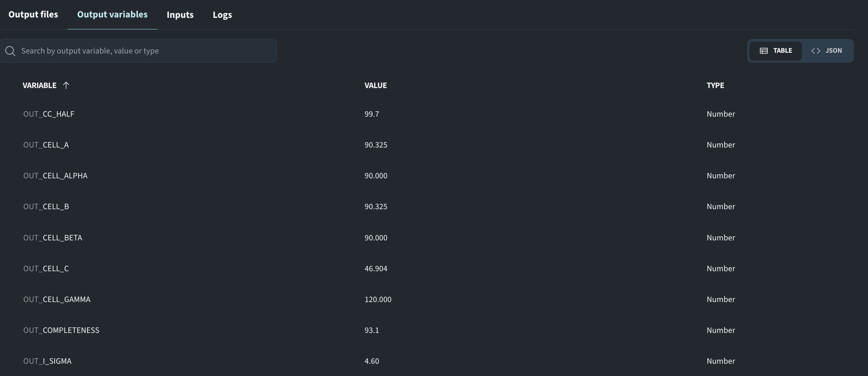Select the Output variables tab
Viewport: 868px width, 376px height.
click(112, 14)
